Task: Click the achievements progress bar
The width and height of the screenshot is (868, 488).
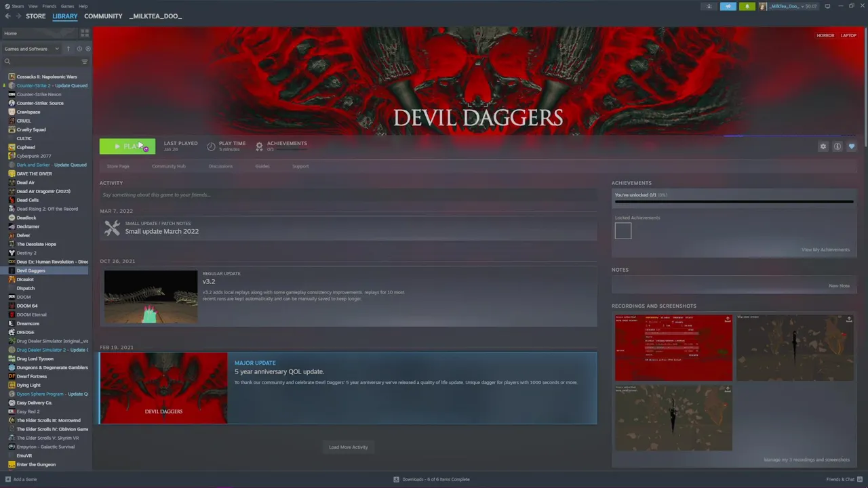Action: [x=734, y=201]
